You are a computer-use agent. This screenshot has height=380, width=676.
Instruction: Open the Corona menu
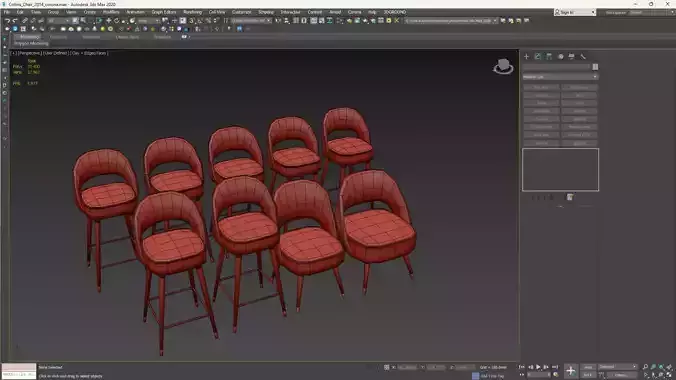tap(355, 12)
